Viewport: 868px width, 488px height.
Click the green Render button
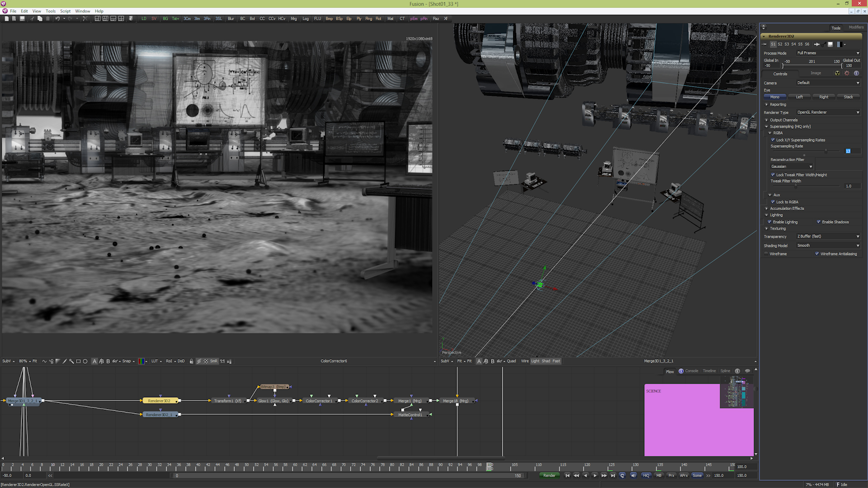(549, 475)
